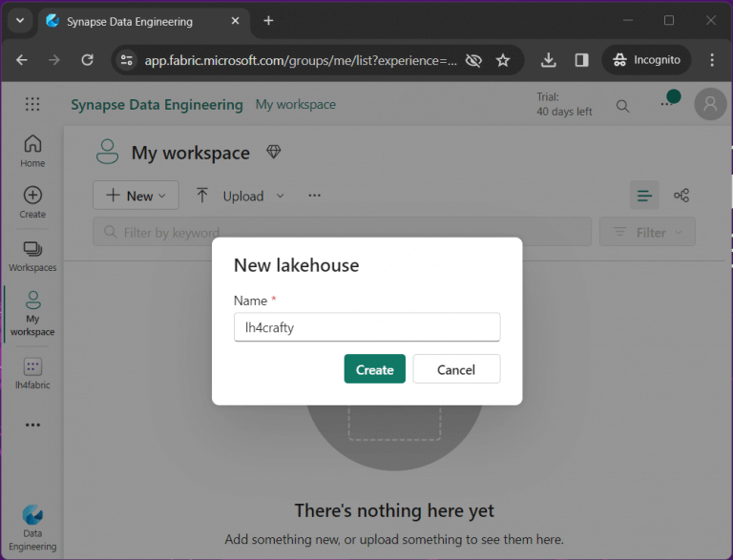
Task: Open the Filter dropdown
Action: coord(647,232)
